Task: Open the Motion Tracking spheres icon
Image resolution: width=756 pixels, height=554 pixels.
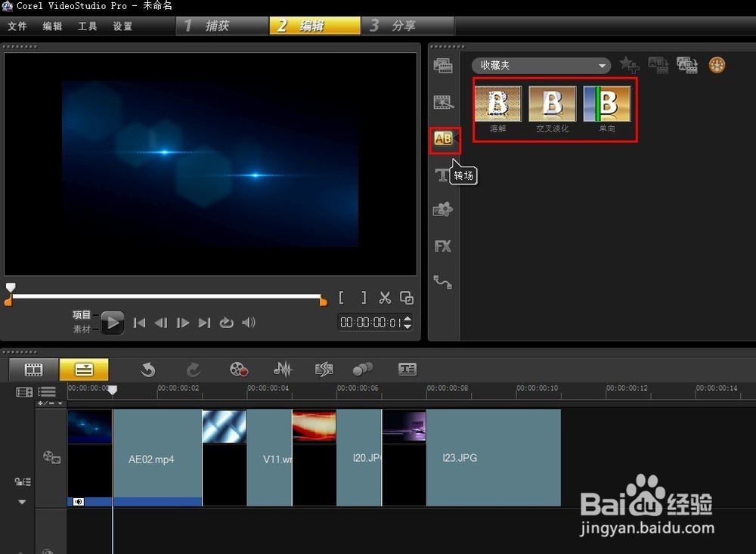Action: (363, 370)
